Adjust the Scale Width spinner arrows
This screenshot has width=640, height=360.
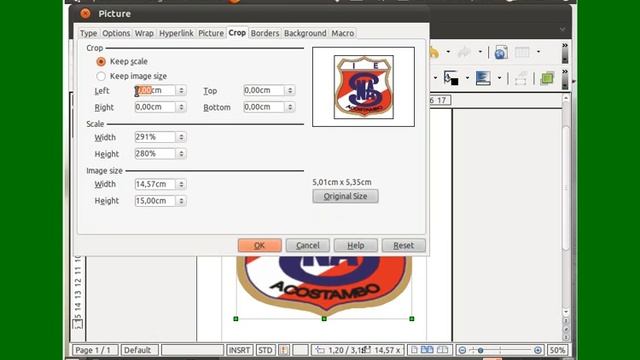click(x=181, y=137)
